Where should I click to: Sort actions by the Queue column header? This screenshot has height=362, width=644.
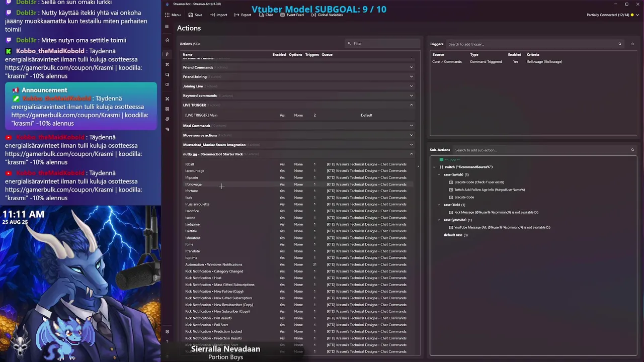pyautogui.click(x=327, y=54)
